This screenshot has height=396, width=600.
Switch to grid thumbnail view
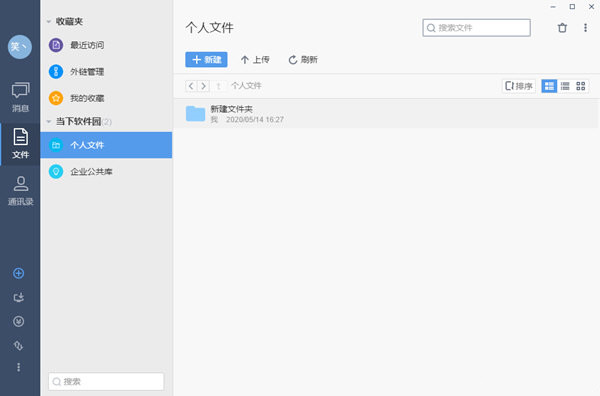(x=580, y=86)
